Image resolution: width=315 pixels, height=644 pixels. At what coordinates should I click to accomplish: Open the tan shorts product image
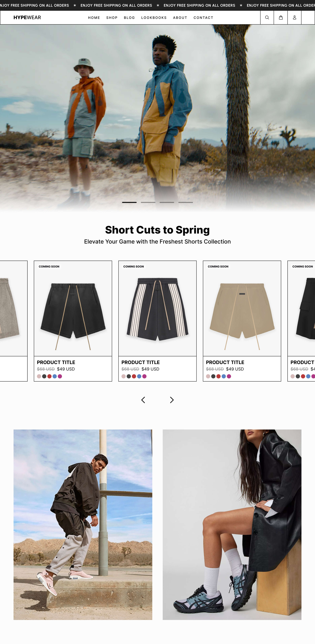[x=242, y=308]
